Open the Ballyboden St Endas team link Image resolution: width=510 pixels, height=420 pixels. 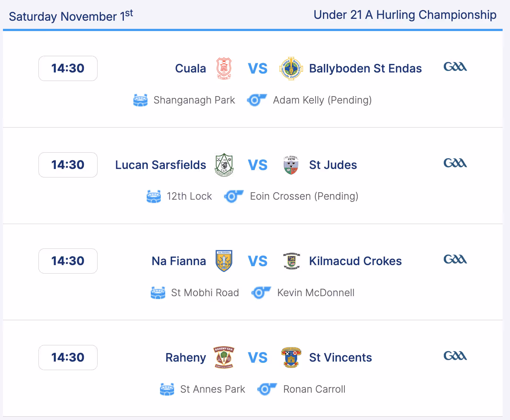[365, 69]
